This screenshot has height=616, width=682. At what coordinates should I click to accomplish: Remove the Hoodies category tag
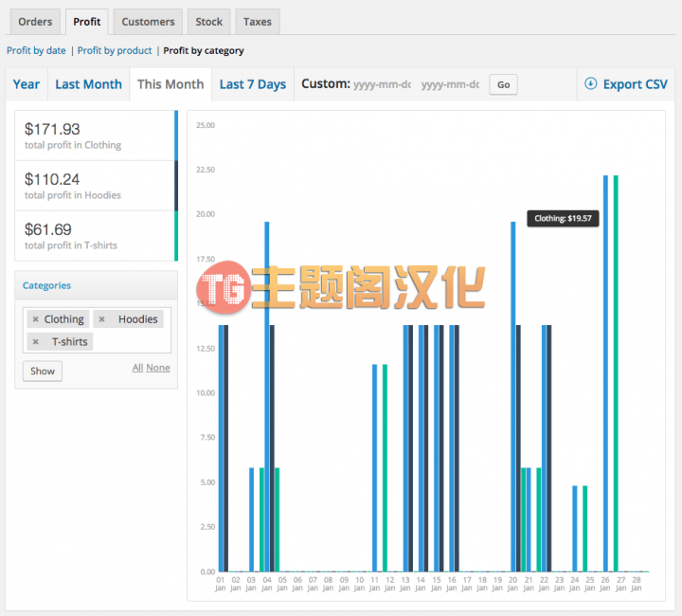[x=101, y=319]
